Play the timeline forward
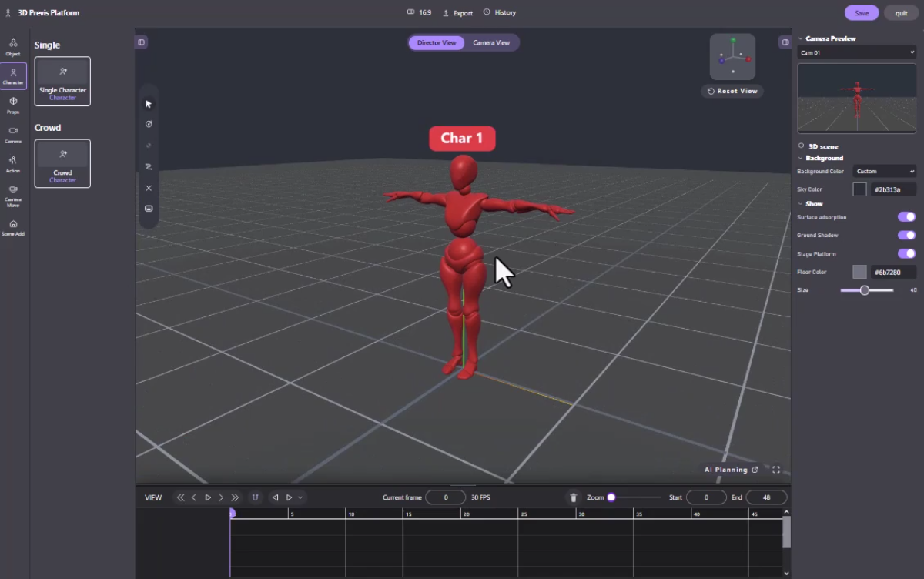This screenshot has height=579, width=924. click(x=208, y=497)
